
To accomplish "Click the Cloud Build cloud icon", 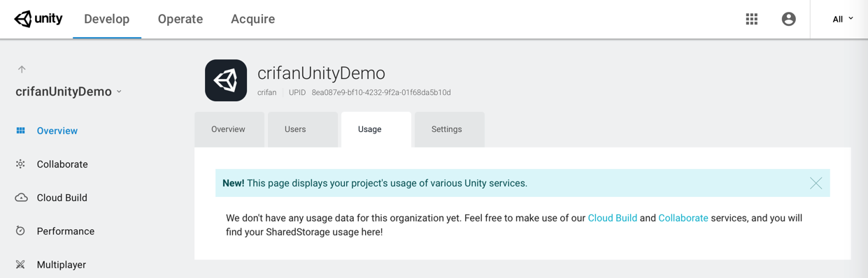I will point(21,198).
